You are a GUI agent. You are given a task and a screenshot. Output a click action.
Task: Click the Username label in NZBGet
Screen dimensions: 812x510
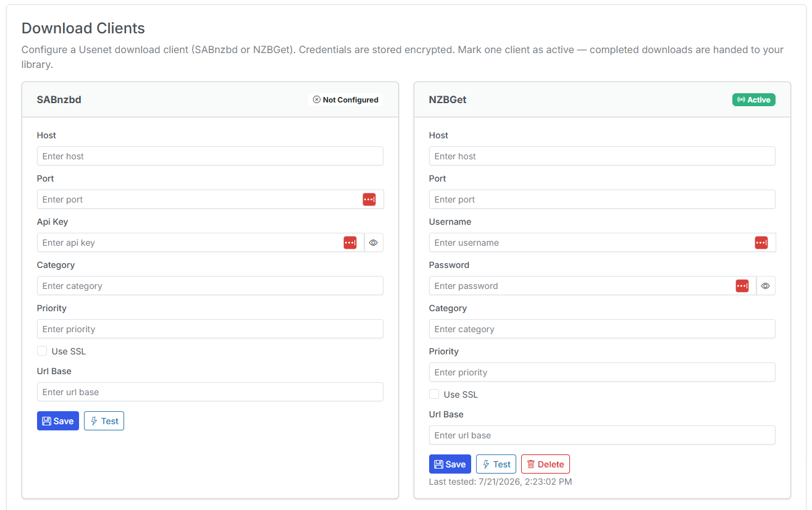point(450,222)
